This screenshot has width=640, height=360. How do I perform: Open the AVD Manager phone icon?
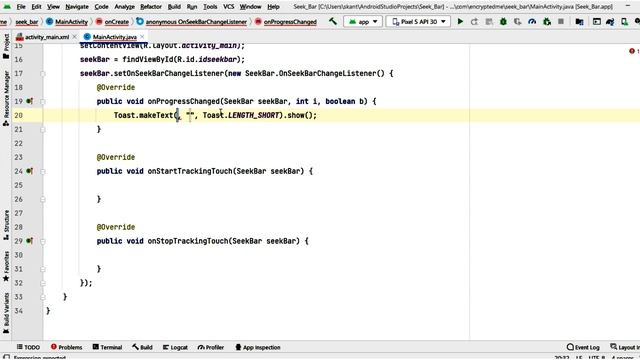coord(624,22)
